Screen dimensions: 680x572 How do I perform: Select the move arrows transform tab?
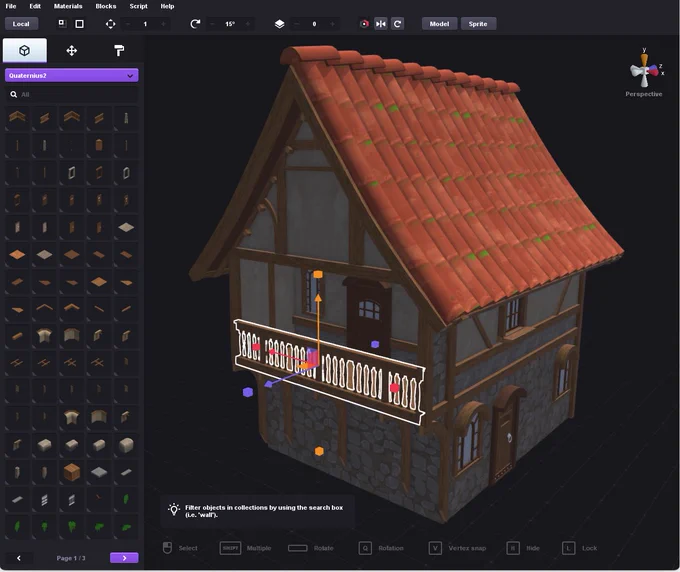click(x=72, y=51)
